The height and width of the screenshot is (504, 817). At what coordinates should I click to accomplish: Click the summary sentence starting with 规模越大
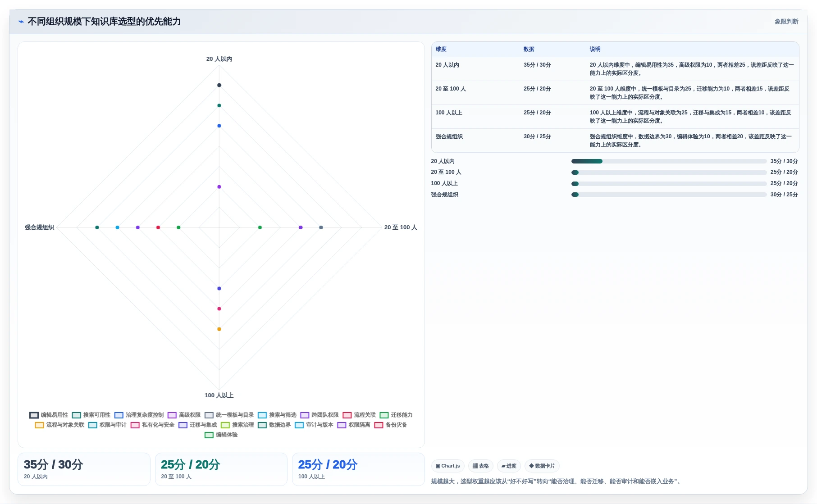click(x=557, y=481)
